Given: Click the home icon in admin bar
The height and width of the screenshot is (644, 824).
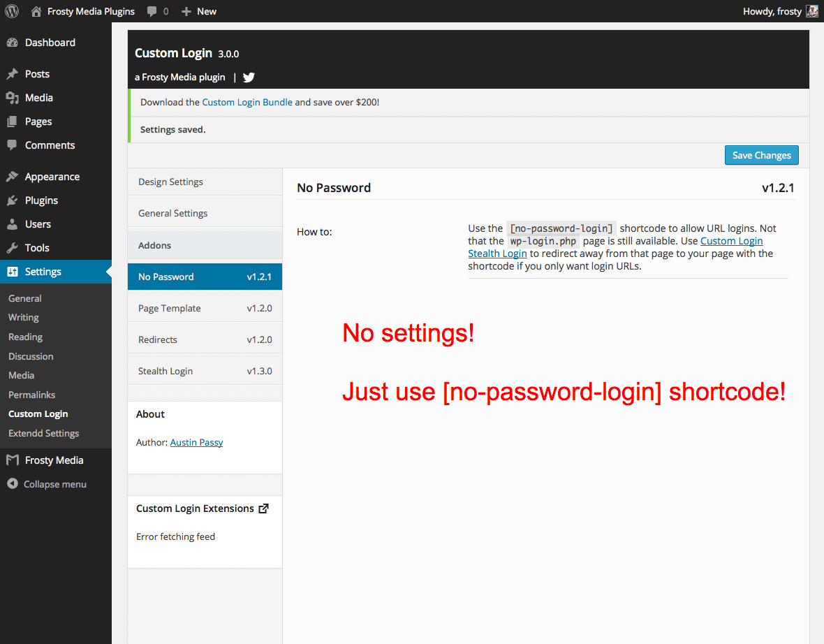Looking at the screenshot, I should 36,11.
